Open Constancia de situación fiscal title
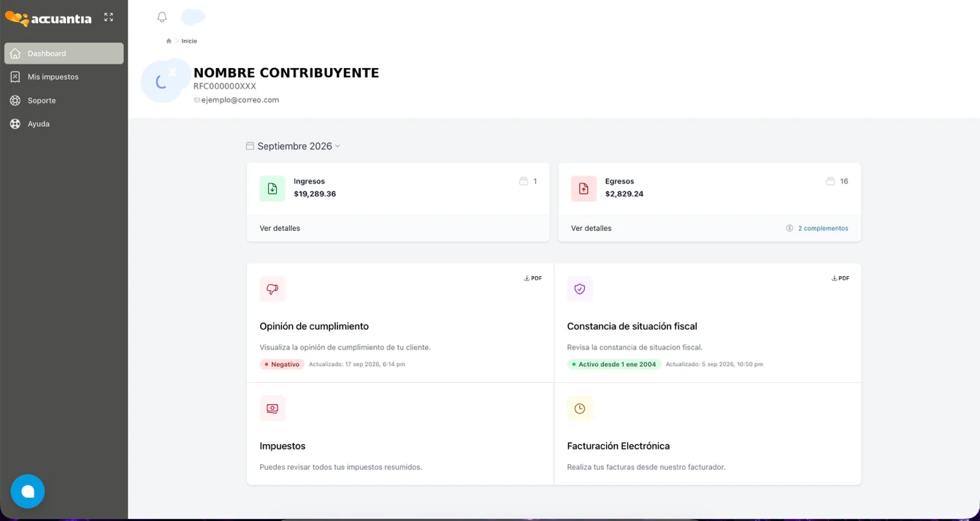This screenshot has width=980, height=521. (632, 326)
